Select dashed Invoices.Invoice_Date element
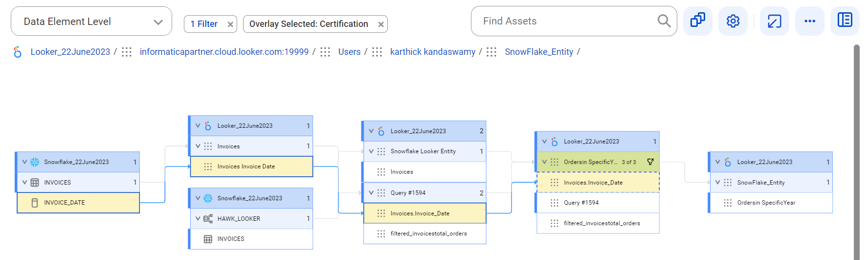The image size is (868, 260). pos(598,183)
